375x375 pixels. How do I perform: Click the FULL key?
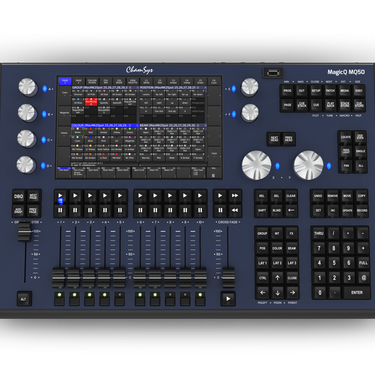(x=363, y=263)
